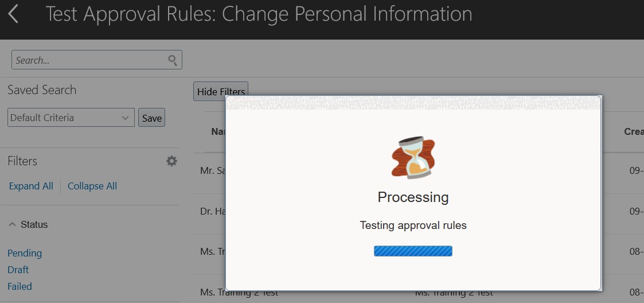The image size is (644, 303).
Task: Open the filters settings gear icon
Action: point(171,161)
